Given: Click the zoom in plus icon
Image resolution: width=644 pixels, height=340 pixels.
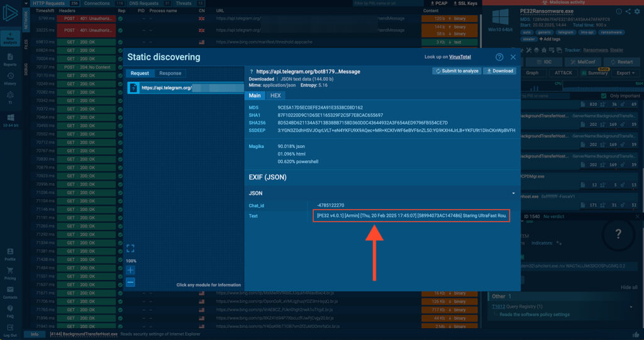Looking at the screenshot, I should click(x=130, y=270).
